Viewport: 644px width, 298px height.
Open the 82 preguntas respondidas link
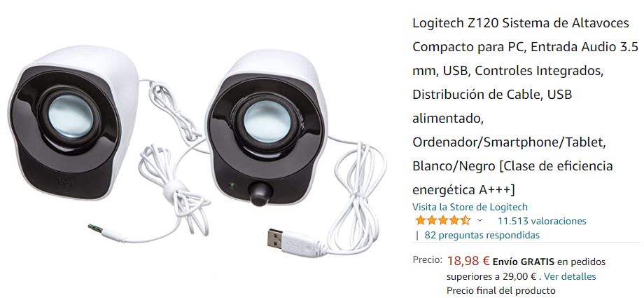(482, 235)
